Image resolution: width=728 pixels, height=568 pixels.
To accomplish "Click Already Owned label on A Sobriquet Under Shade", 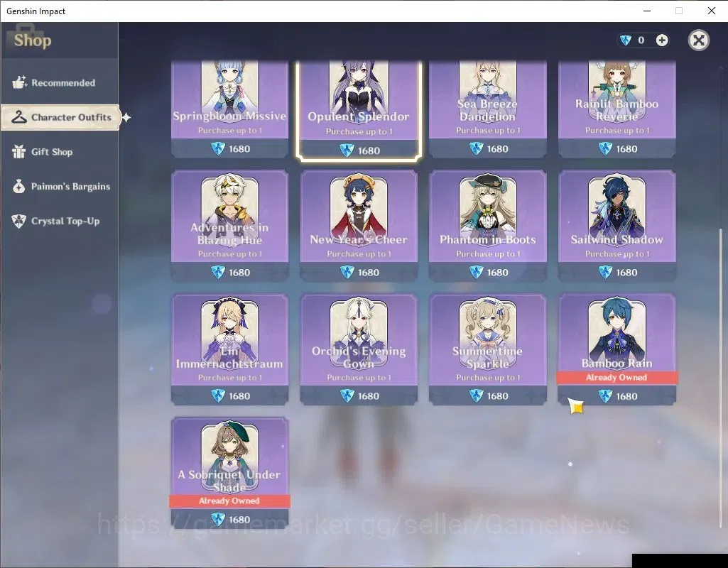I will click(x=229, y=501).
